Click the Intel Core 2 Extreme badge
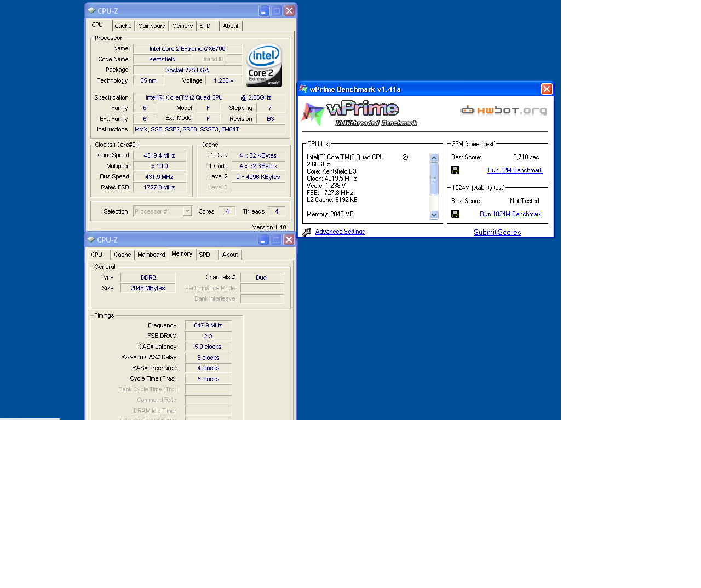This screenshot has width=701, height=588. coord(264,65)
